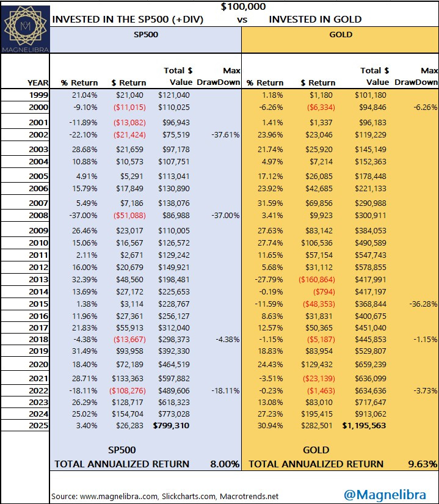Viewport: 439px width, 504px height.
Task: Click the $93,958 SP500 return cell
Action: pyautogui.click(x=129, y=351)
